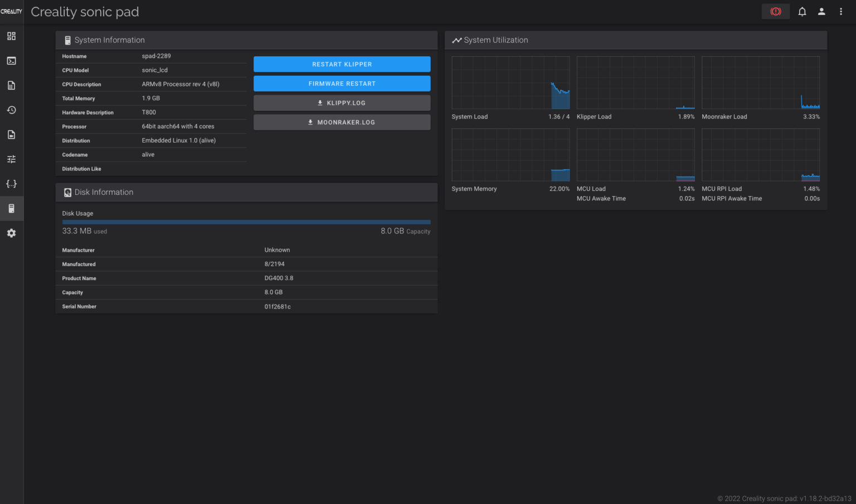This screenshot has height=504, width=856.
Task: Open the Settings gear icon in sidebar
Action: (x=11, y=233)
